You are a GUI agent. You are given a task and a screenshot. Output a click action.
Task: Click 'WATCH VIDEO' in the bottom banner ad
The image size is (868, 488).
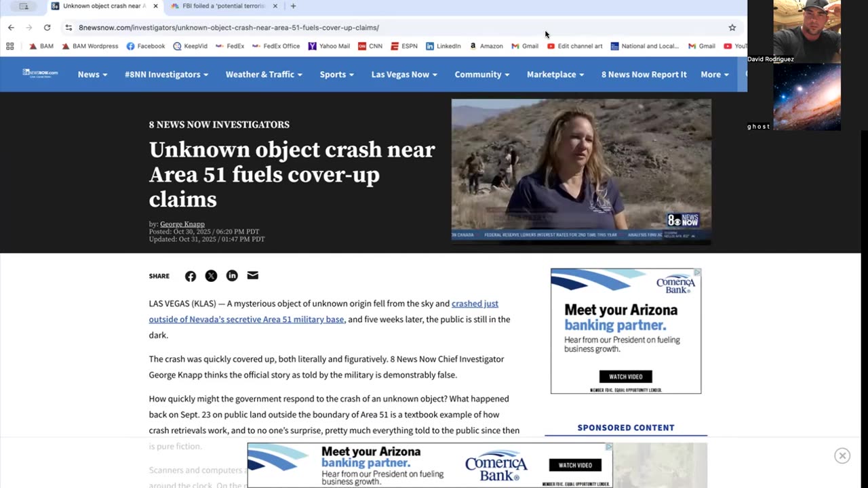point(575,465)
